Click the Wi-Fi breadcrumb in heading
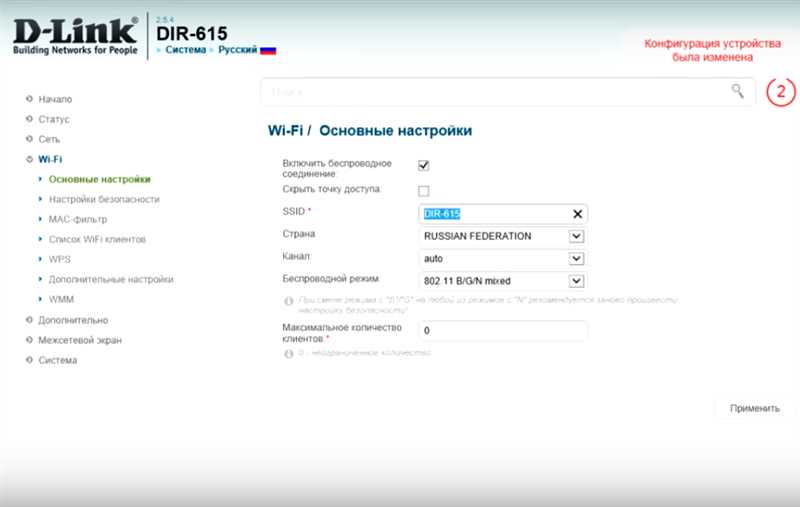Screen dimensions: 800x507 (285, 131)
